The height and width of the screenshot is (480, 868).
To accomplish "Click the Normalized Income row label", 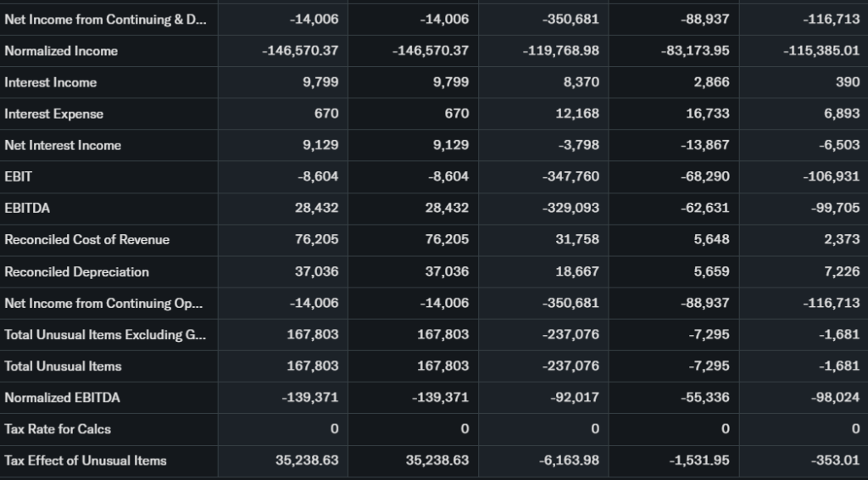I will click(x=61, y=51).
